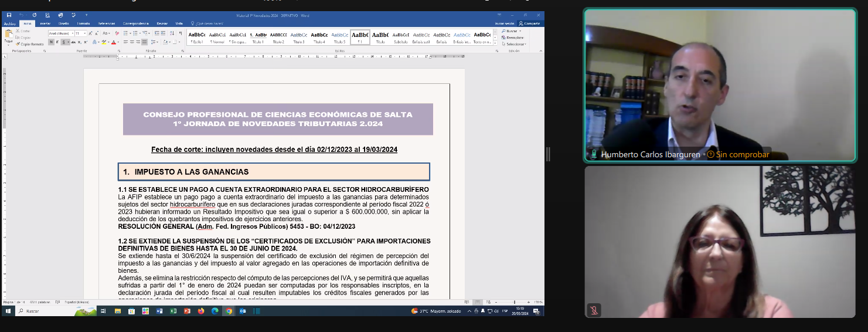Cut selection with Cortar
Image resolution: width=868 pixels, height=332 pixels.
click(x=23, y=31)
